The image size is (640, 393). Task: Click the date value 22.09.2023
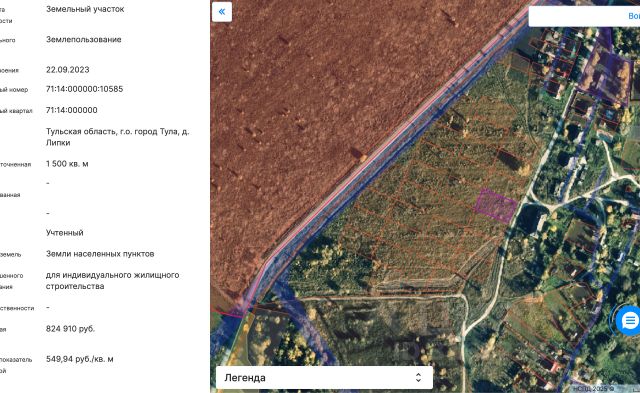[x=68, y=70]
